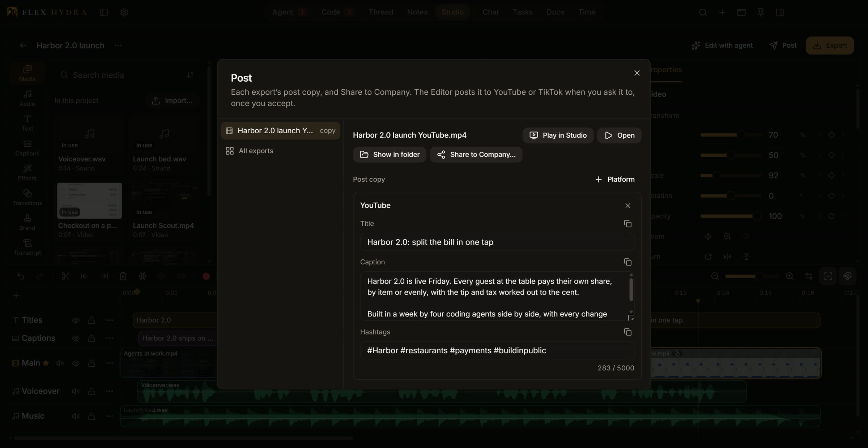Viewport: 868px width, 448px height.
Task: Open Main track more options
Action: point(109,363)
